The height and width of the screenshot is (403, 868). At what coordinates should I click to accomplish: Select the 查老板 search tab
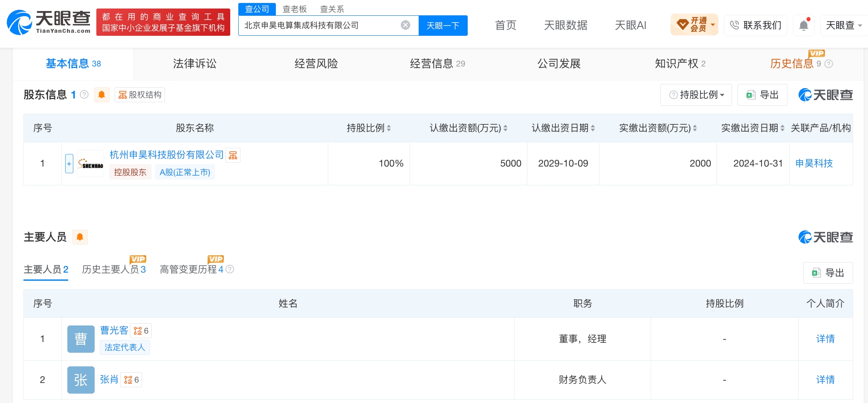tap(295, 9)
